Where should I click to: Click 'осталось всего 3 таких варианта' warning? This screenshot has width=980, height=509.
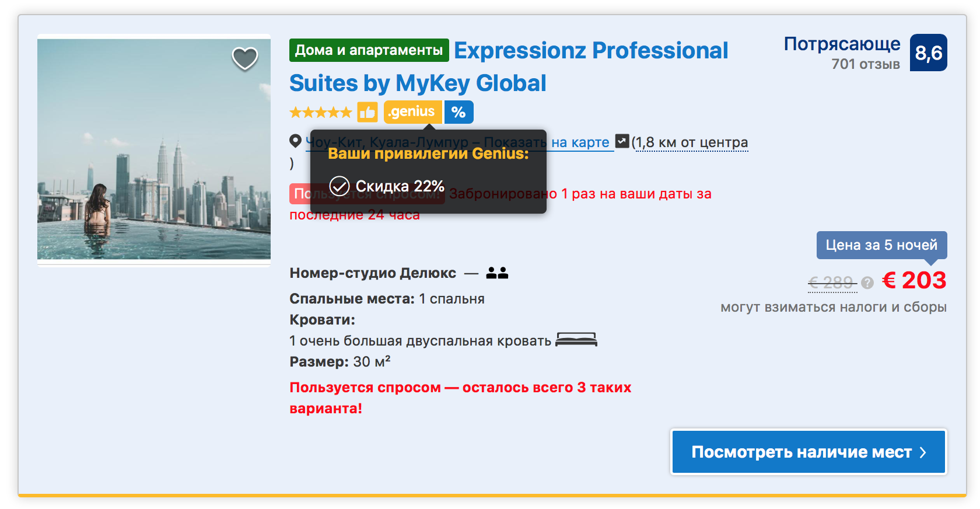[460, 398]
